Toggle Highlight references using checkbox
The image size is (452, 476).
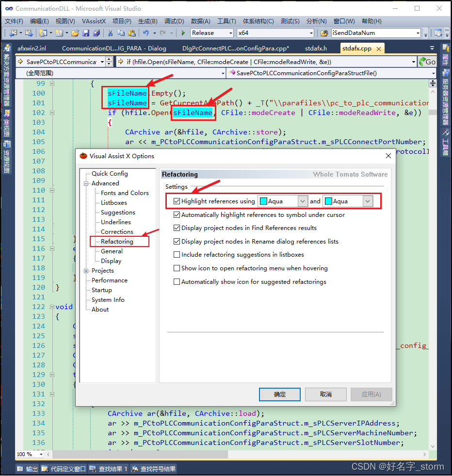coord(177,201)
